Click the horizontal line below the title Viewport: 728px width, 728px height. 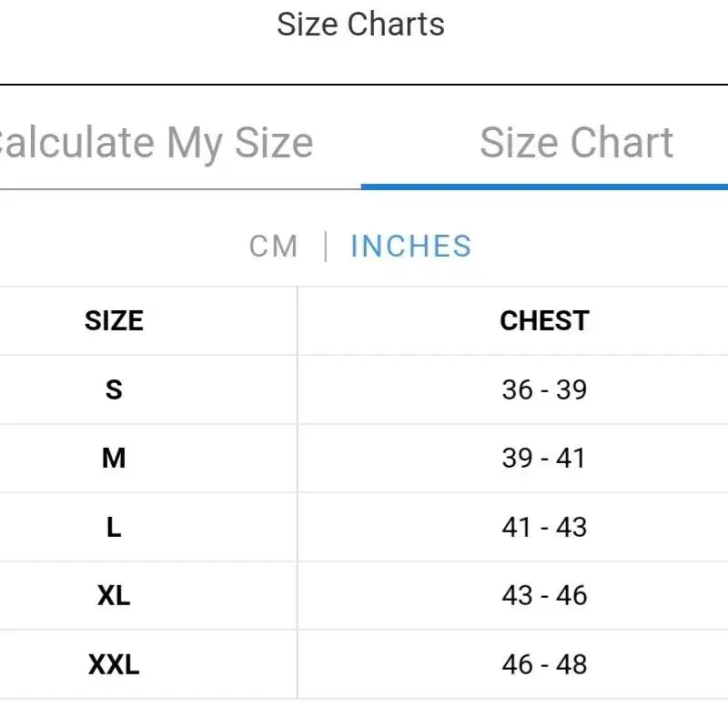click(364, 85)
